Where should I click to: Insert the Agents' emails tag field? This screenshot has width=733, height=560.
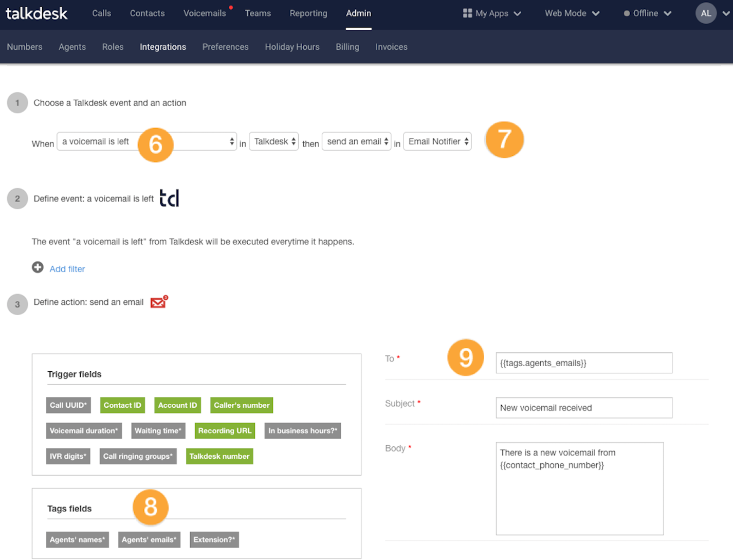tap(149, 539)
